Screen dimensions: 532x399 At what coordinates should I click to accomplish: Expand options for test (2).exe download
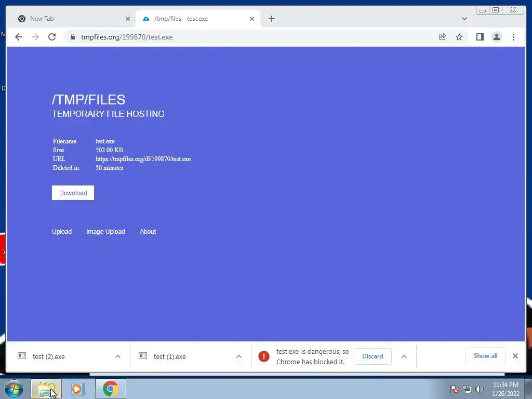click(x=118, y=356)
